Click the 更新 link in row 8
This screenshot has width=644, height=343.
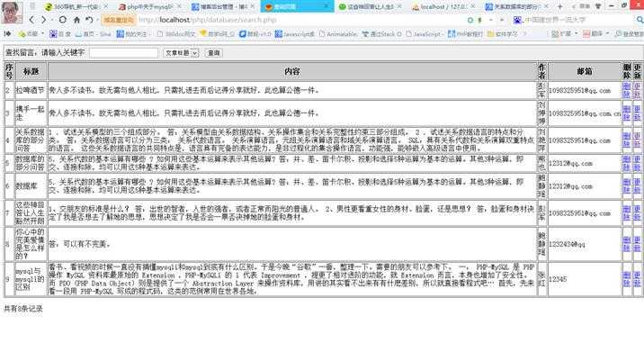pyautogui.click(x=637, y=244)
